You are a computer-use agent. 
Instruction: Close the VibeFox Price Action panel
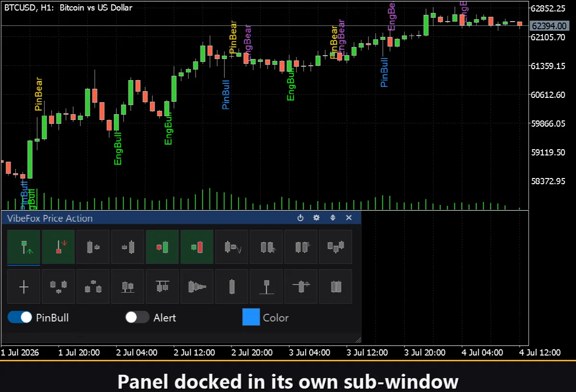[349, 218]
